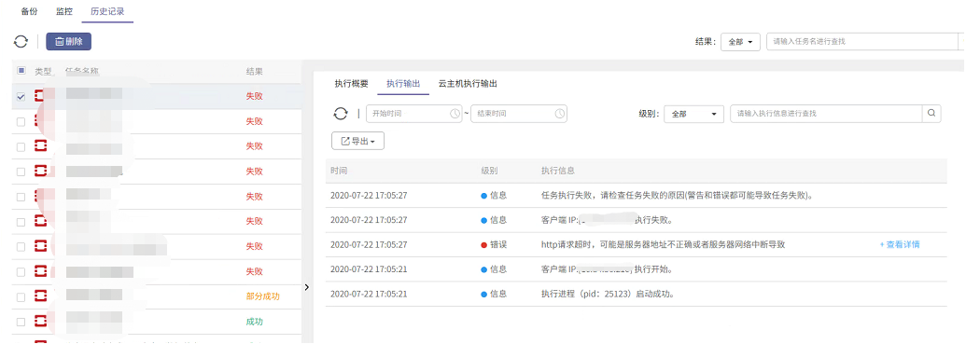Click the 查看详情 link

coord(900,245)
